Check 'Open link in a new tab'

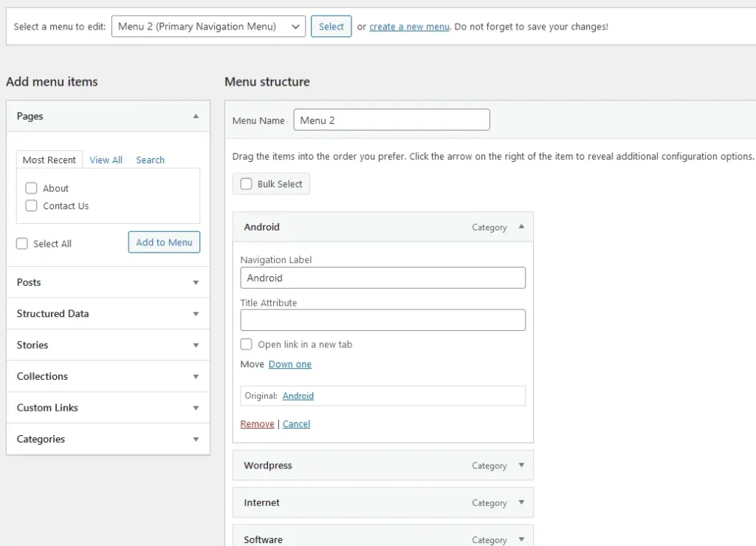coord(247,344)
